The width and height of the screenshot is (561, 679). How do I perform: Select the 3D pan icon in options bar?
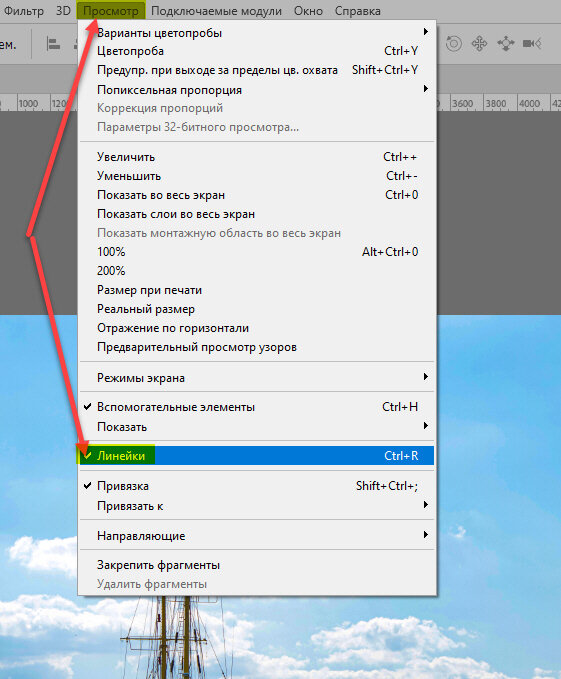pyautogui.click(x=479, y=43)
